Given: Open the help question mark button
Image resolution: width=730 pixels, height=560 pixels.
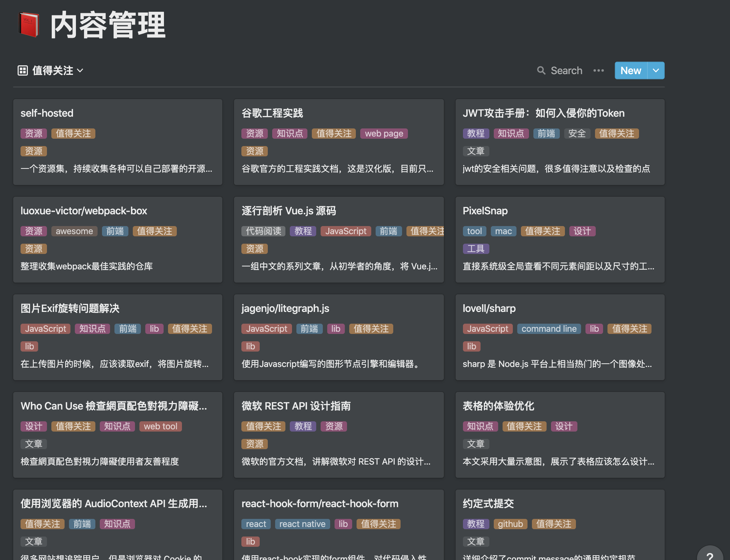Looking at the screenshot, I should [x=709, y=556].
